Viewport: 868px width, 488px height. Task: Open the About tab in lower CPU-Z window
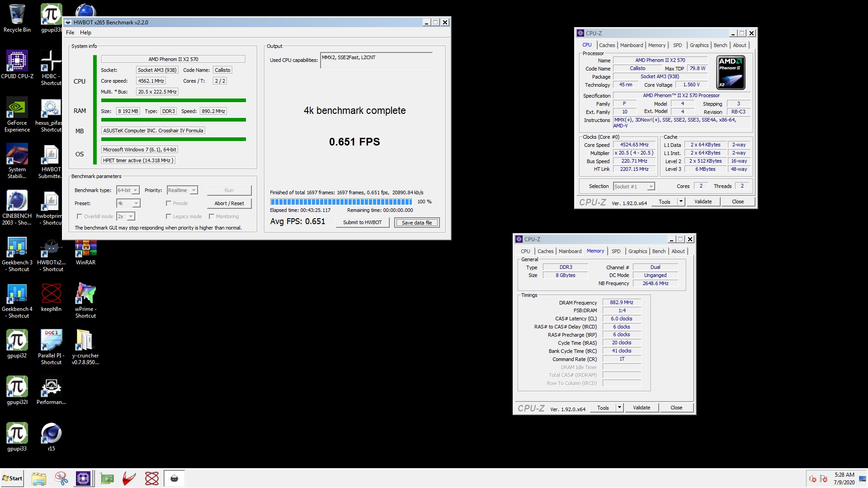pyautogui.click(x=678, y=251)
